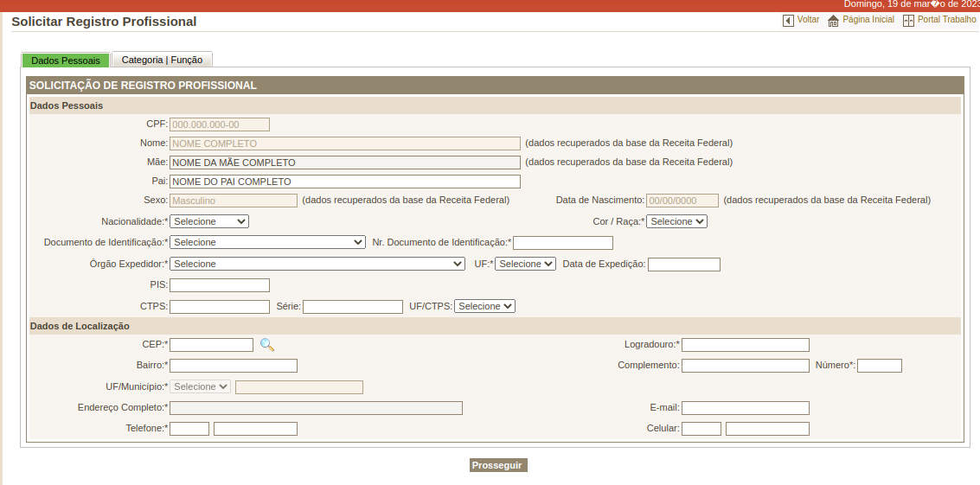Screen dimensions: 980x485
Task: Click the Página Inicial home icon
Action: [x=834, y=21]
